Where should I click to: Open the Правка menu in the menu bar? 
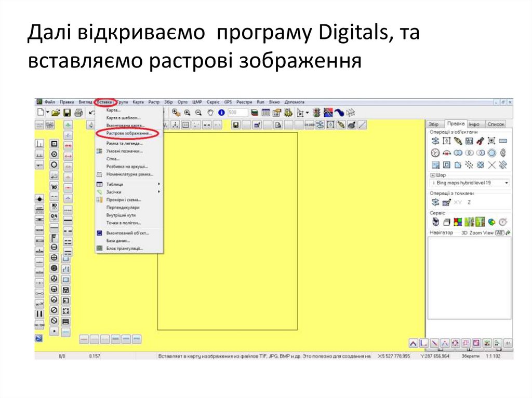(x=67, y=102)
